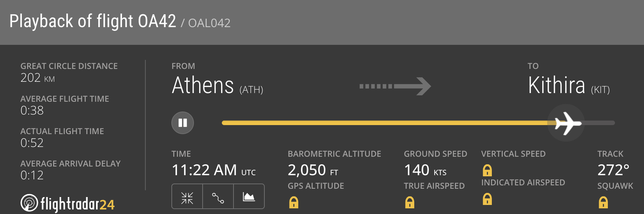Image resolution: width=644 pixels, height=214 pixels.
Task: Open the flightradar24 logo link
Action: coord(68,203)
